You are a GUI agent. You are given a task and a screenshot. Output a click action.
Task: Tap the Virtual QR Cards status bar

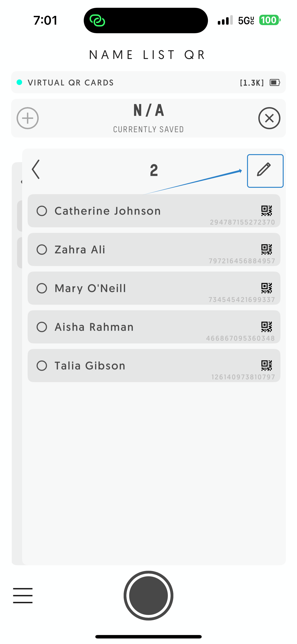point(148,82)
